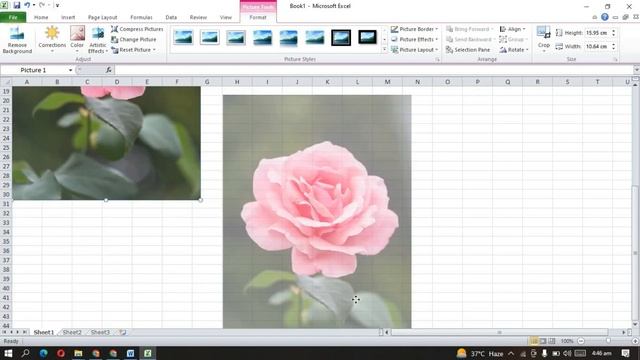Image resolution: width=640 pixels, height=360 pixels.
Task: Switch to Sheet2
Action: 72,332
